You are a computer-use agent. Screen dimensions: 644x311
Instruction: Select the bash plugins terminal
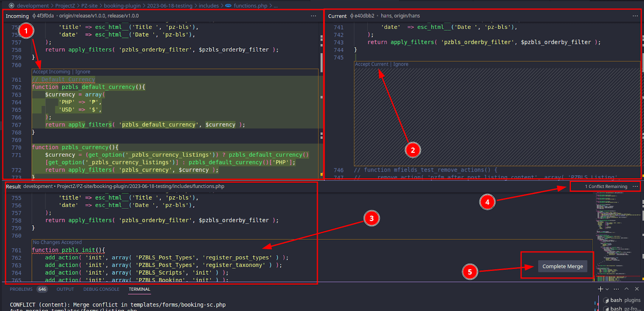621,300
